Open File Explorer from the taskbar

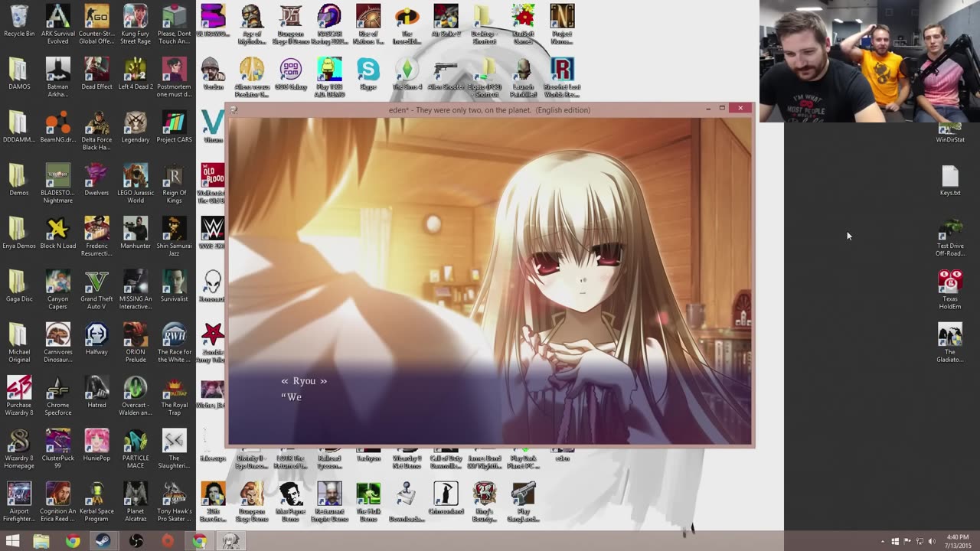tap(41, 542)
